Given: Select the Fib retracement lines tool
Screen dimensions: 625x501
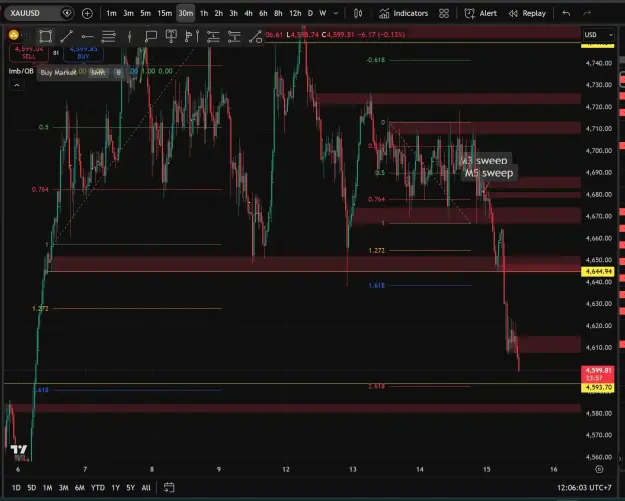Looking at the screenshot, I should pos(108,37).
